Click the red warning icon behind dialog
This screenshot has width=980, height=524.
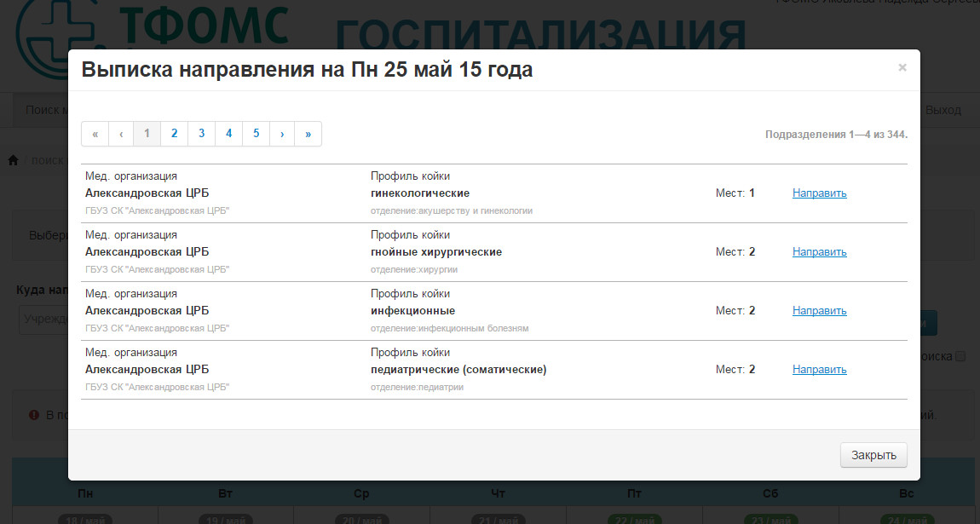point(34,415)
